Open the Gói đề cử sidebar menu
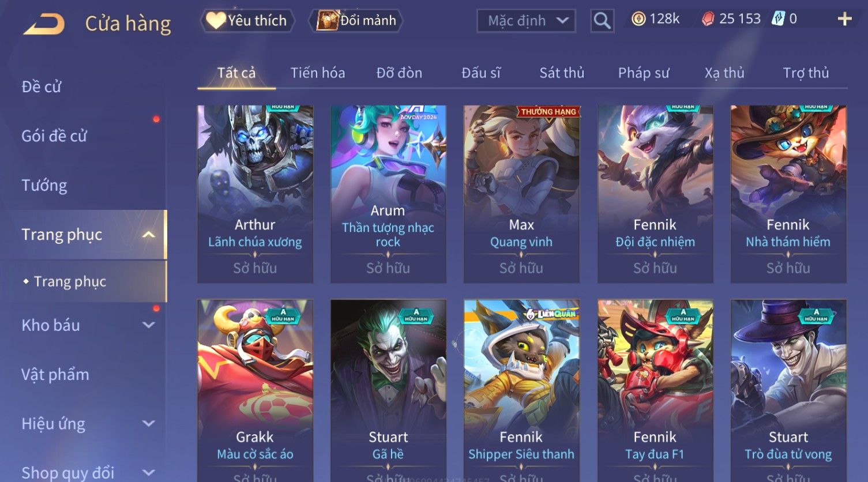Viewport: 868px width, 482px height. tap(54, 136)
